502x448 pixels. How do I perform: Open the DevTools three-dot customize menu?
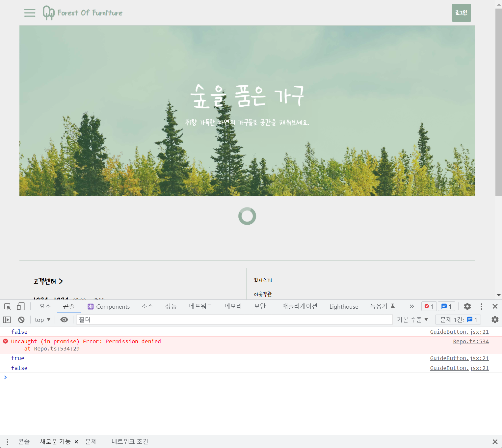(x=481, y=306)
